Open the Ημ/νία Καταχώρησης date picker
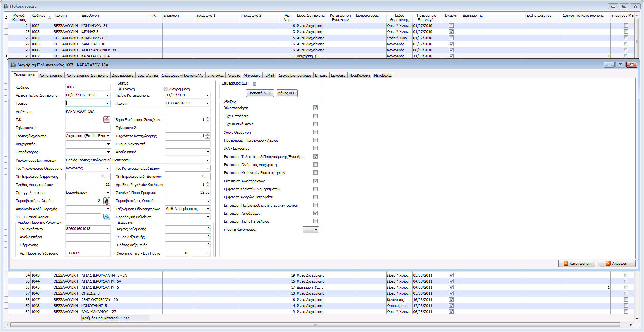644x332 pixels. [x=208, y=95]
